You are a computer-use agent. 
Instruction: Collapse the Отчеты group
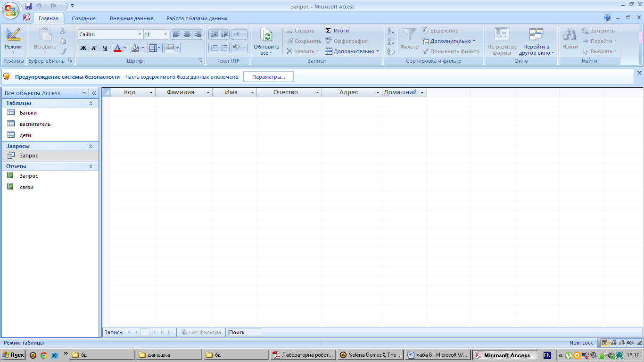(91, 166)
